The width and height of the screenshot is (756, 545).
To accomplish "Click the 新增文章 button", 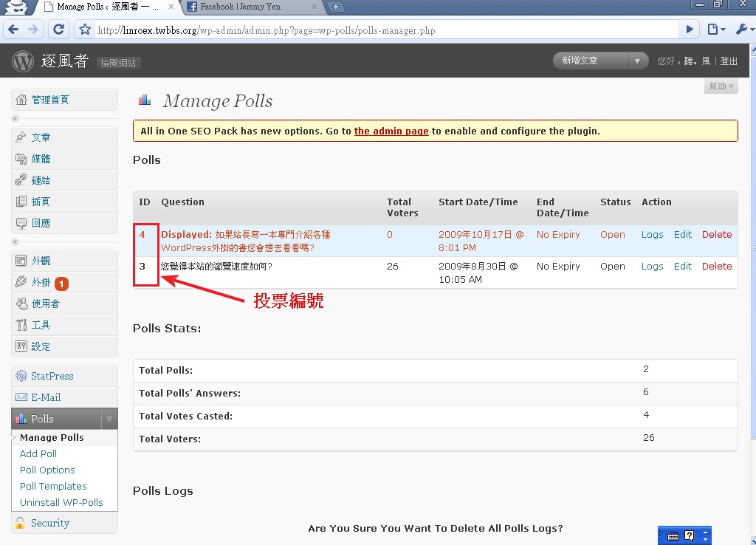I will tap(591, 61).
